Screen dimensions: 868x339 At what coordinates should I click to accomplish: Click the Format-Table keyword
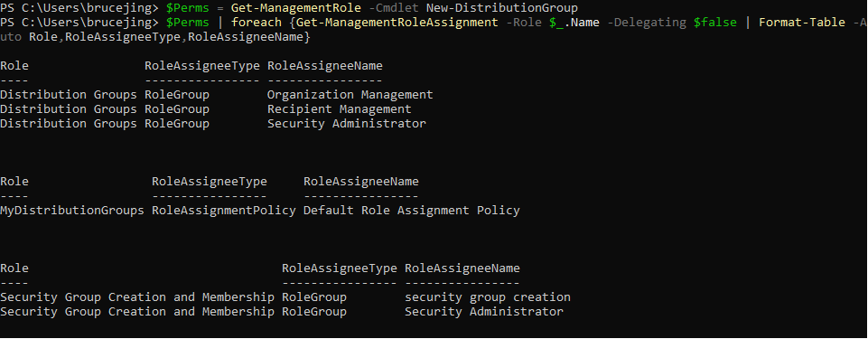(802, 23)
